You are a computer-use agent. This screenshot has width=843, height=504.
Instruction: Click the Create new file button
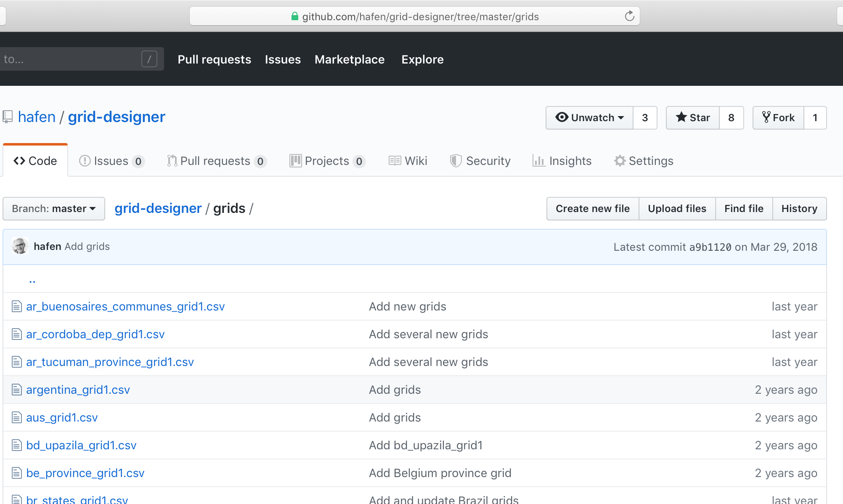tap(592, 209)
